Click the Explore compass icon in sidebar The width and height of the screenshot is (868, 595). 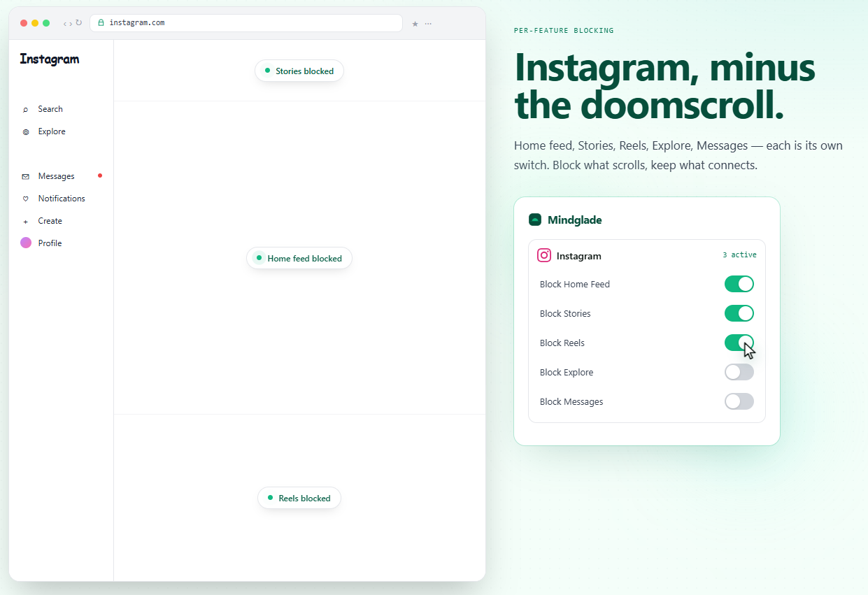tap(26, 132)
